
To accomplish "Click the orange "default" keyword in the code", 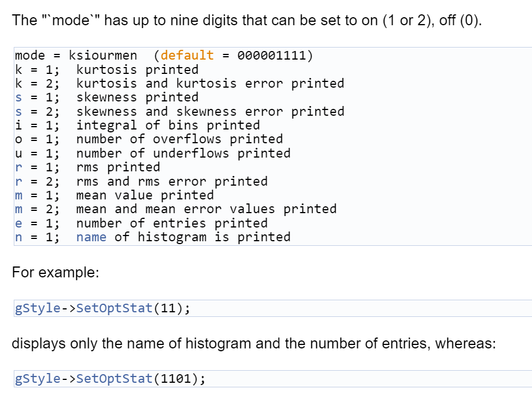I will coord(187,56).
